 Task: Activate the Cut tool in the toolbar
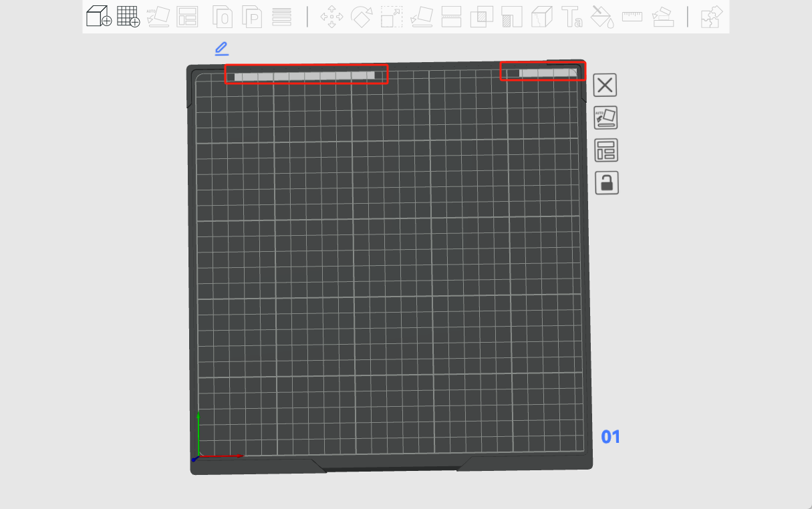click(452, 17)
